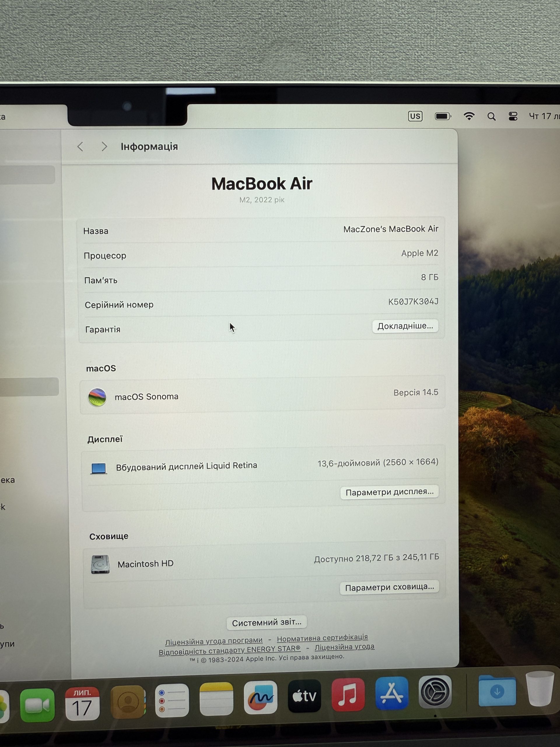
Task: Go back with the left chevron arrow
Action: (x=80, y=146)
